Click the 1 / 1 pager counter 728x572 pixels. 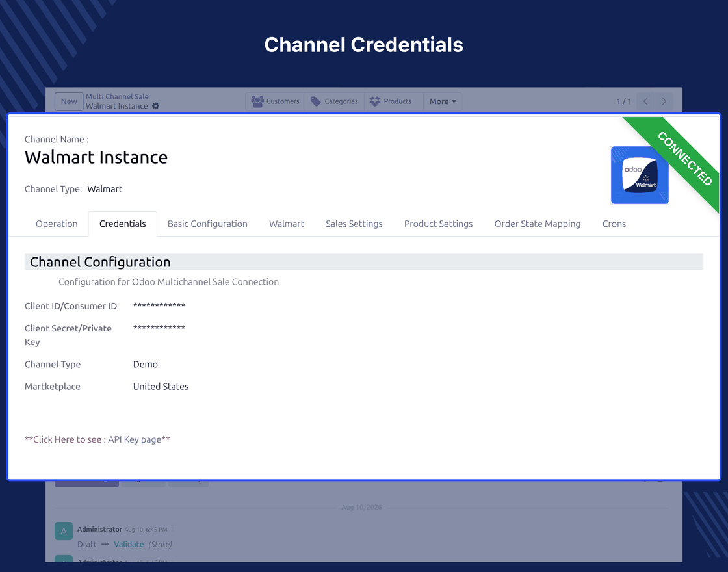pos(623,101)
